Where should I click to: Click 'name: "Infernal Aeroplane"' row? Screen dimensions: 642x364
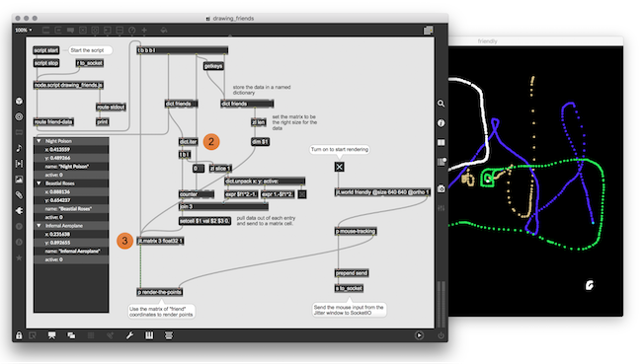click(71, 252)
